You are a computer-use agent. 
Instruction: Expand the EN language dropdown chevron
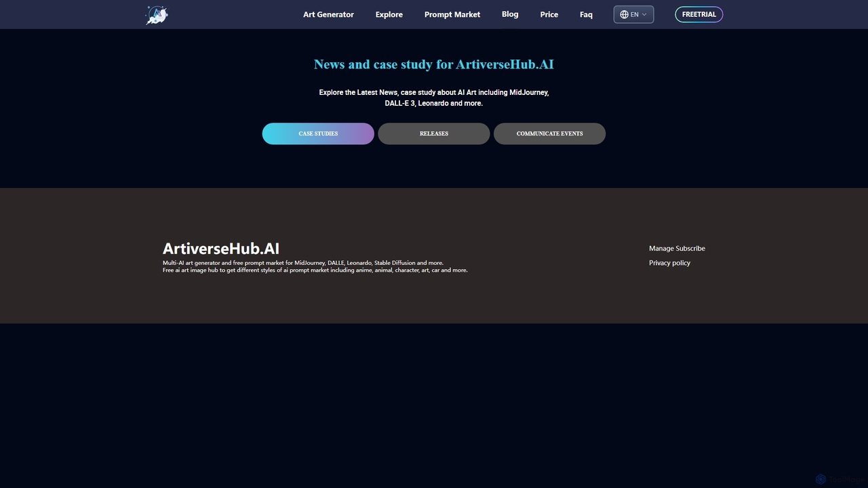(x=644, y=14)
